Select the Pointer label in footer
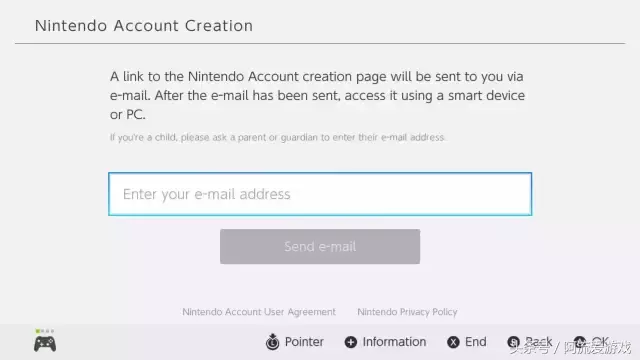 click(304, 342)
